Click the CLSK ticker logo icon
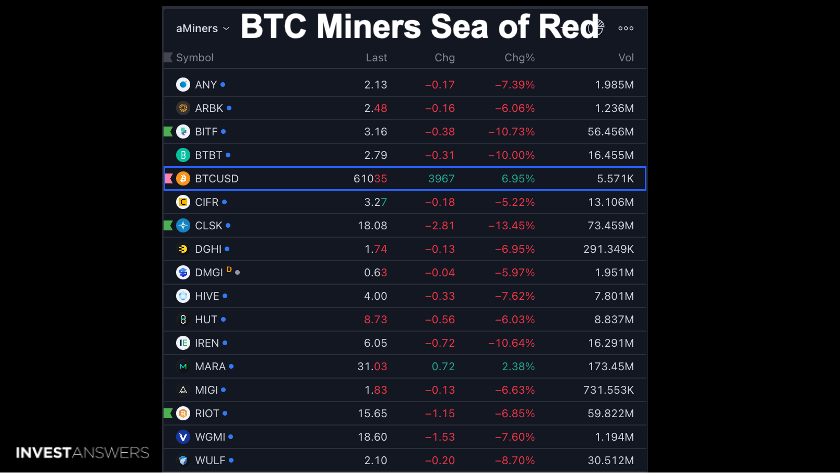840x473 pixels. click(183, 226)
